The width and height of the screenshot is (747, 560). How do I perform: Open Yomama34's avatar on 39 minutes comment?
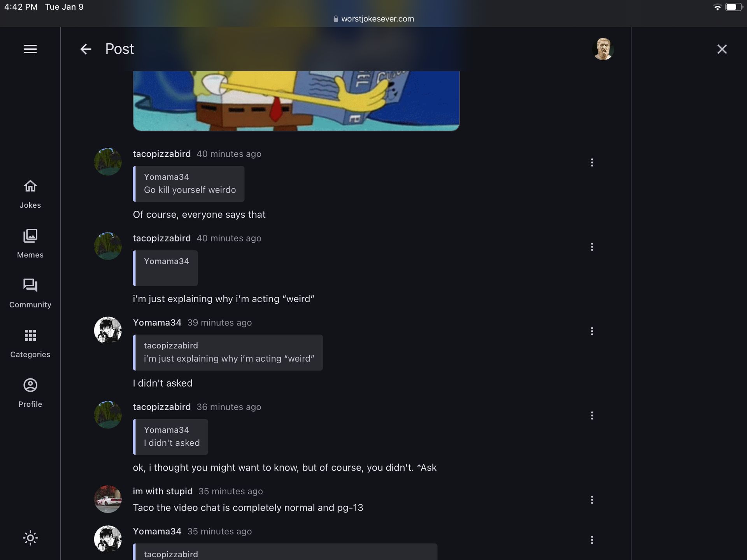click(x=108, y=331)
